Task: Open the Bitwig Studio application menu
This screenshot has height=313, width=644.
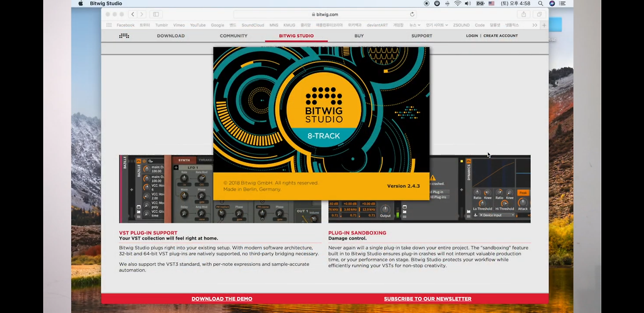Action: (x=106, y=4)
